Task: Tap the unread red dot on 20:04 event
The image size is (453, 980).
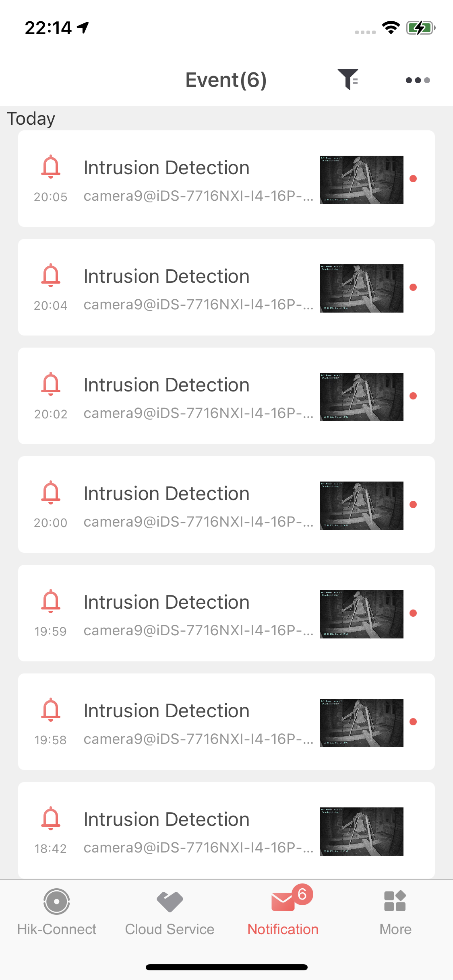Action: coord(413,287)
